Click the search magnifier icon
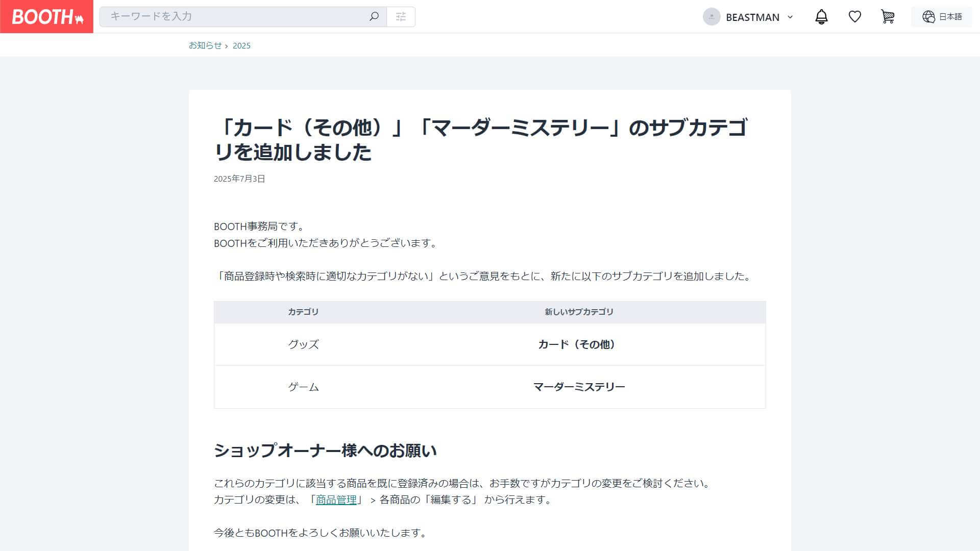980x551 pixels. (x=374, y=16)
